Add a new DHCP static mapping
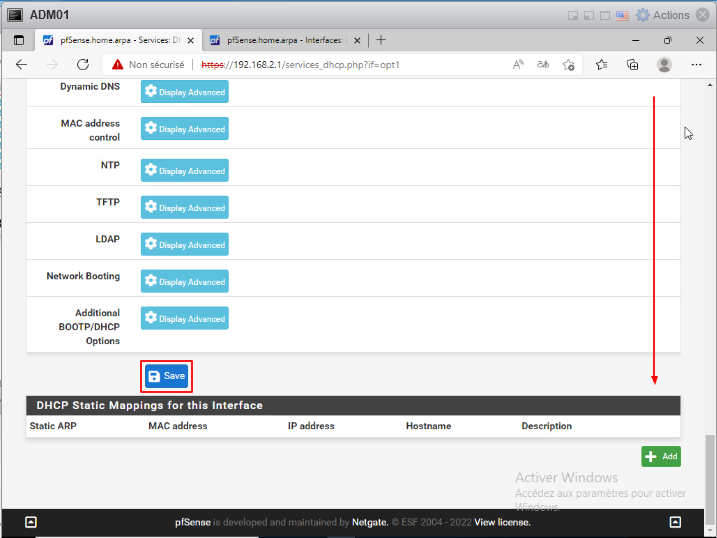Viewport: 717px width, 538px height. tap(661, 456)
